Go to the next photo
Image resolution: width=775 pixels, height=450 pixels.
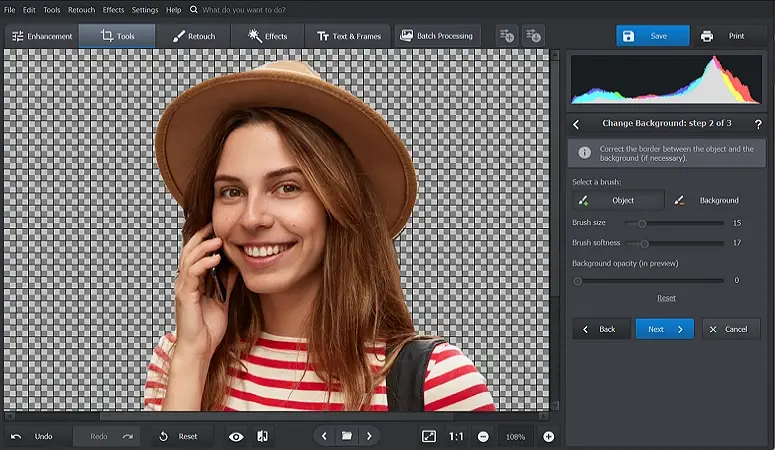[x=369, y=436]
